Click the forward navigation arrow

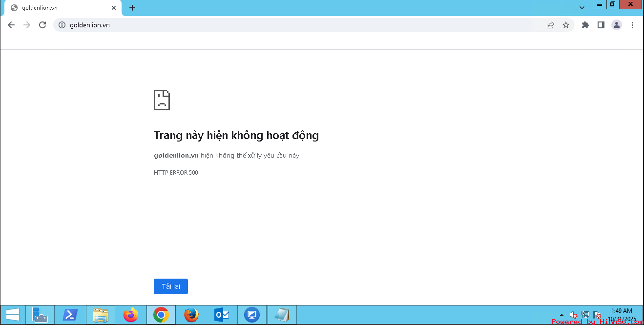tap(27, 25)
